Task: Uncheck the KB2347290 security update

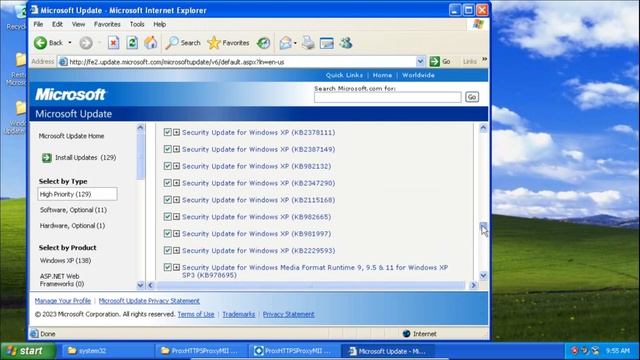Action: (x=167, y=183)
